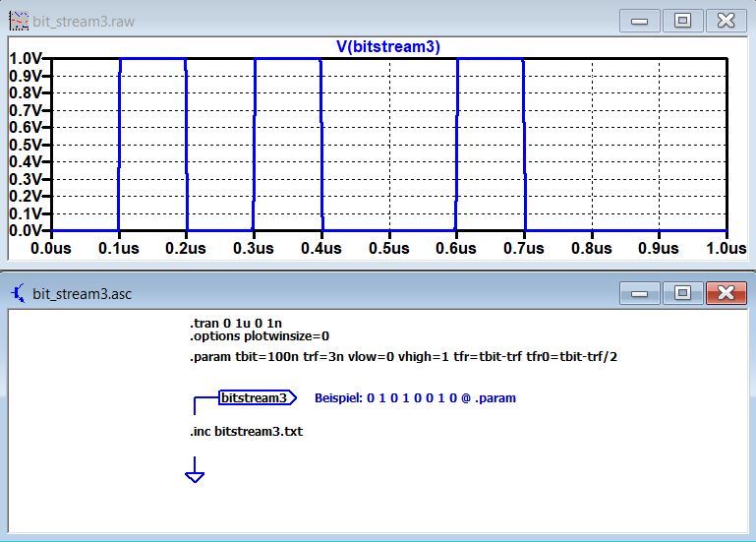
Task: Click the 0.0us x-axis label
Action: pyautogui.click(x=50, y=248)
